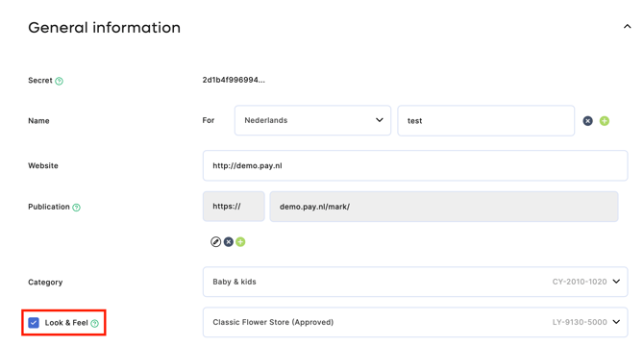Uncheck the Look & Feel checkbox
The width and height of the screenshot is (644, 346).
34,323
